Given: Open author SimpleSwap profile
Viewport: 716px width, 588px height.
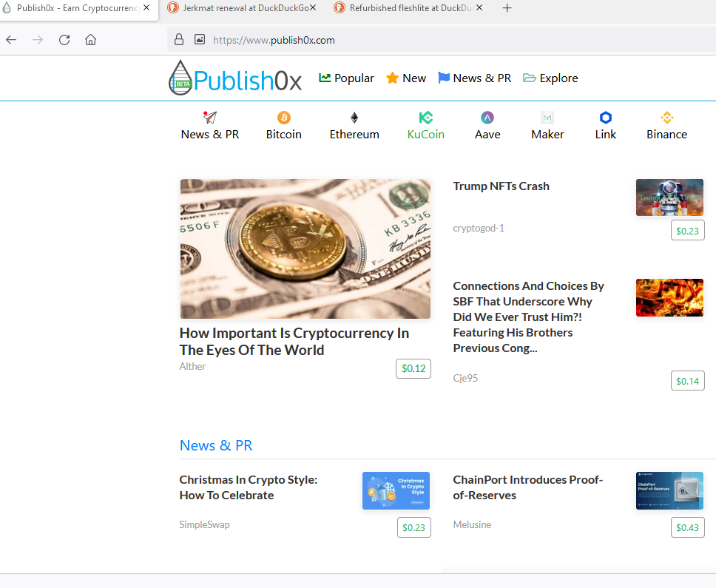Looking at the screenshot, I should pyautogui.click(x=205, y=524).
